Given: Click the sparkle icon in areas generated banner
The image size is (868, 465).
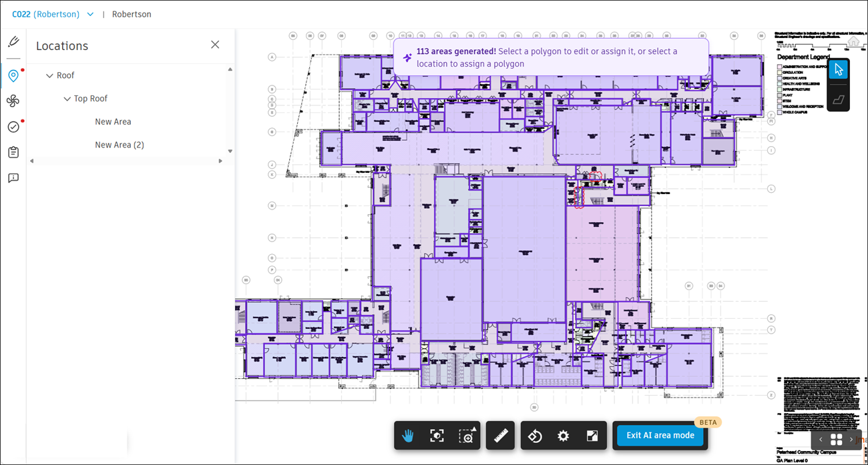Looking at the screenshot, I should [407, 58].
